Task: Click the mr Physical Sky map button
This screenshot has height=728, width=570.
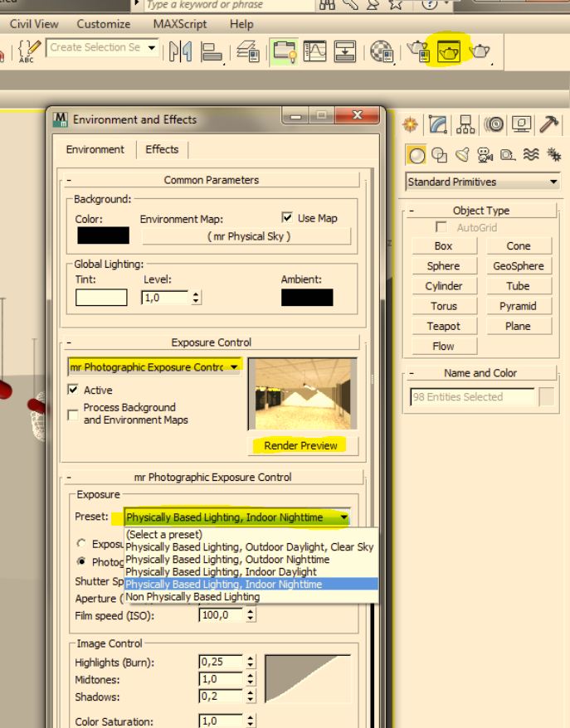Action: pyautogui.click(x=248, y=235)
